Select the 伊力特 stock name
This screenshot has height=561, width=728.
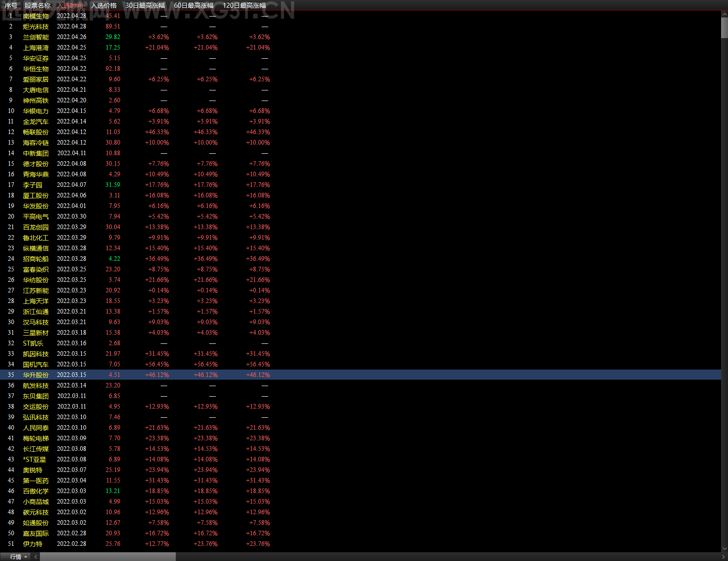tap(33, 544)
